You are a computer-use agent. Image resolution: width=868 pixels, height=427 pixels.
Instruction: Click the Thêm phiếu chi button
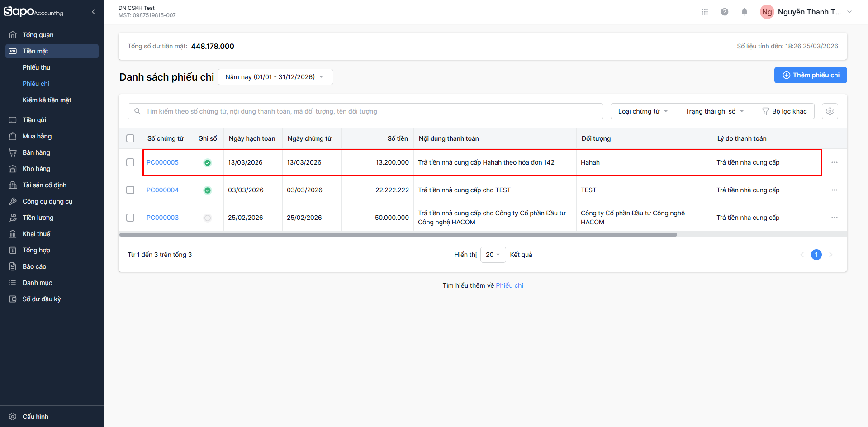[810, 75]
